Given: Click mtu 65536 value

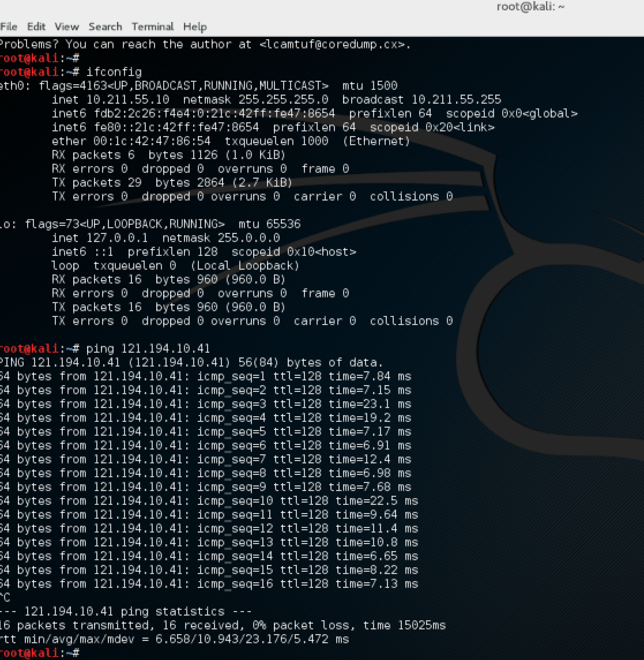Looking at the screenshot, I should click(x=269, y=224).
